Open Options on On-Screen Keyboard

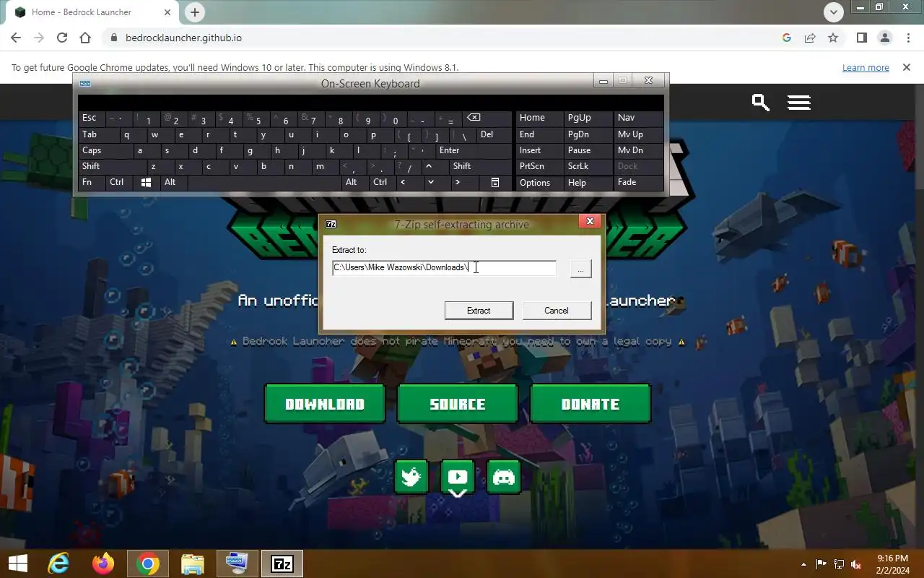point(539,183)
